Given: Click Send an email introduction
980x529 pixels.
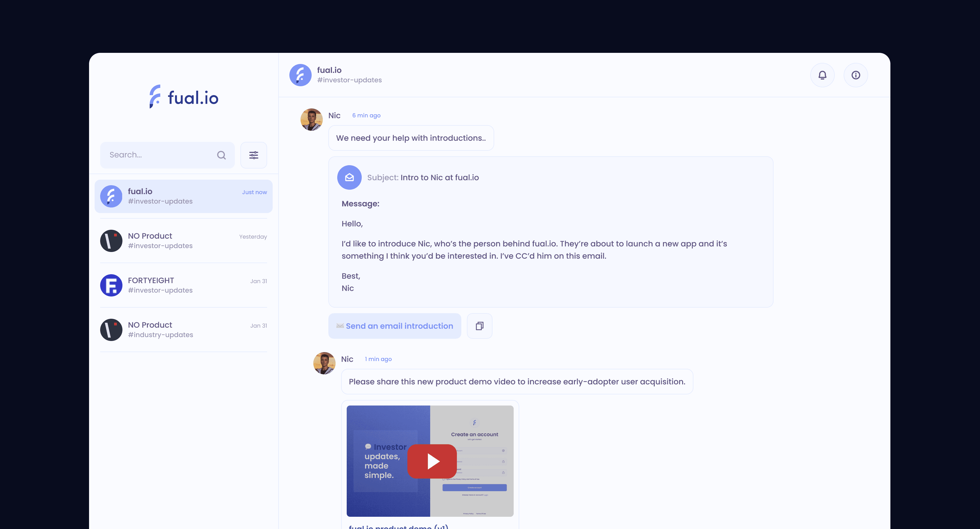Looking at the screenshot, I should (x=395, y=326).
